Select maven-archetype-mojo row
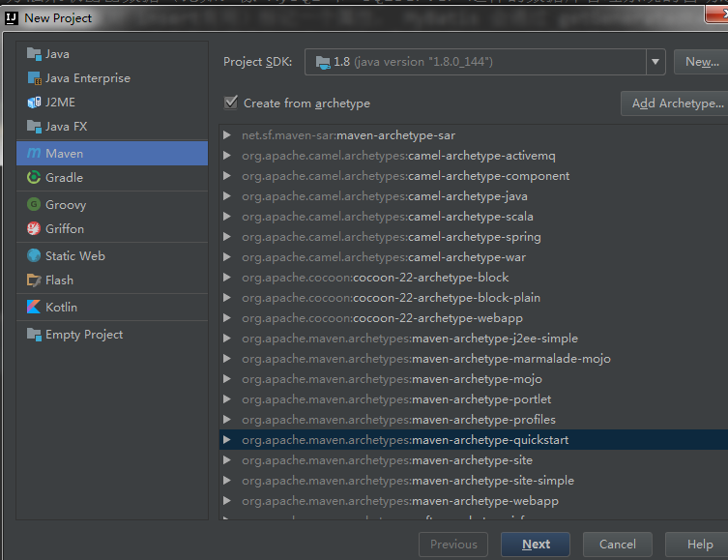728x560 pixels. [x=474, y=379]
